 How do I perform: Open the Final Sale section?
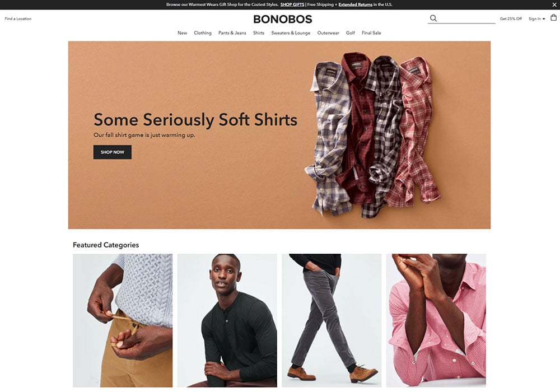371,33
